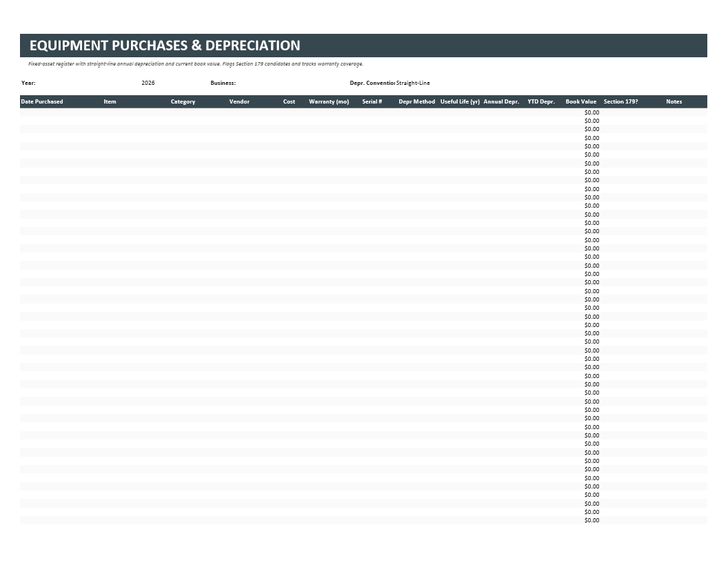Click the Depr Method column header
728x563 pixels.
pyautogui.click(x=416, y=101)
